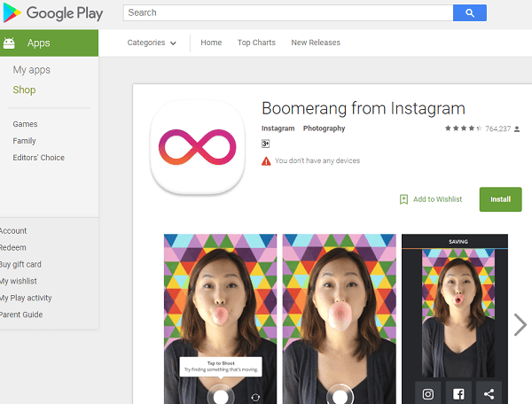The image size is (532, 404).
Task: Open My apps in sidebar
Action: (x=32, y=70)
